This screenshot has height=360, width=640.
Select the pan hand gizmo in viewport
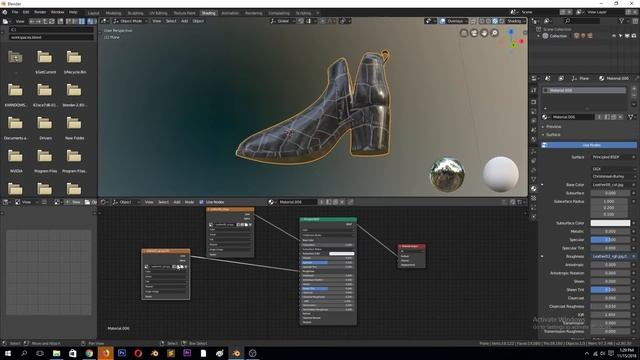point(484,33)
